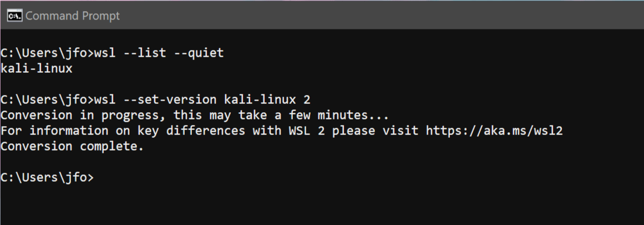Image resolution: width=644 pixels, height=225 pixels.
Task: Click the --list flag in first command
Action: pyautogui.click(x=145, y=53)
